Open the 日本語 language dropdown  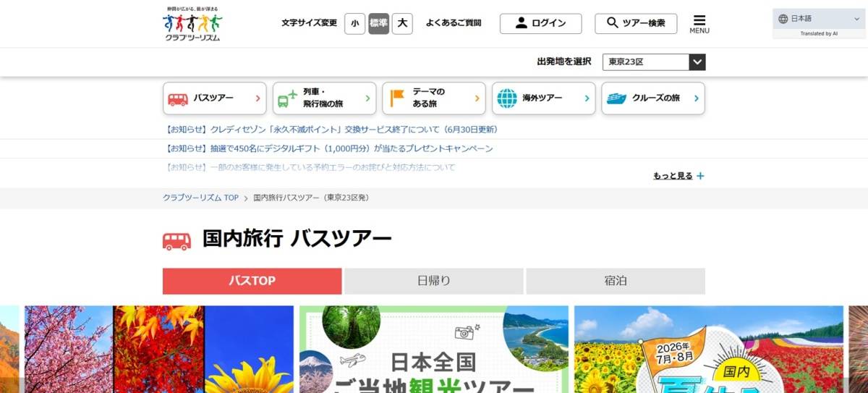pos(819,19)
